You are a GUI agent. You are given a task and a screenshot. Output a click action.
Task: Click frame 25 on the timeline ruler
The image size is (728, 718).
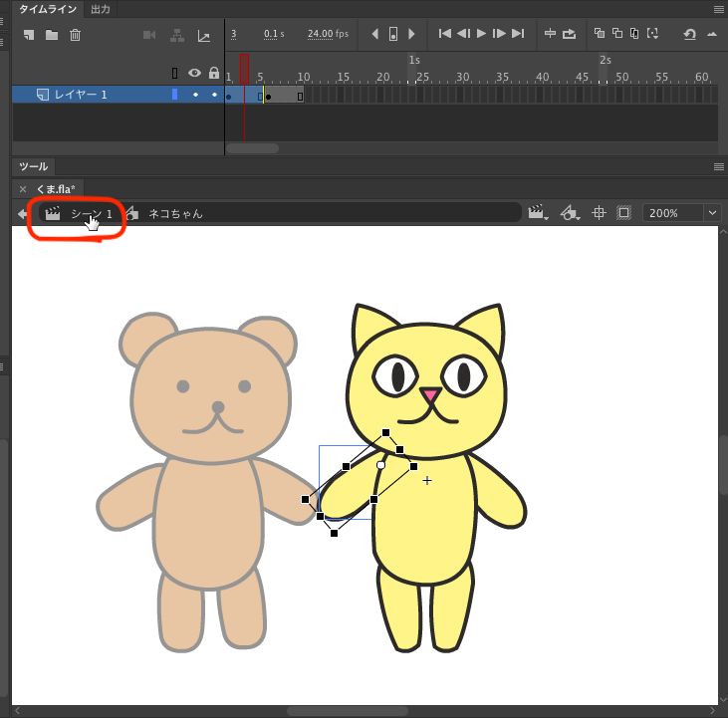pos(422,77)
